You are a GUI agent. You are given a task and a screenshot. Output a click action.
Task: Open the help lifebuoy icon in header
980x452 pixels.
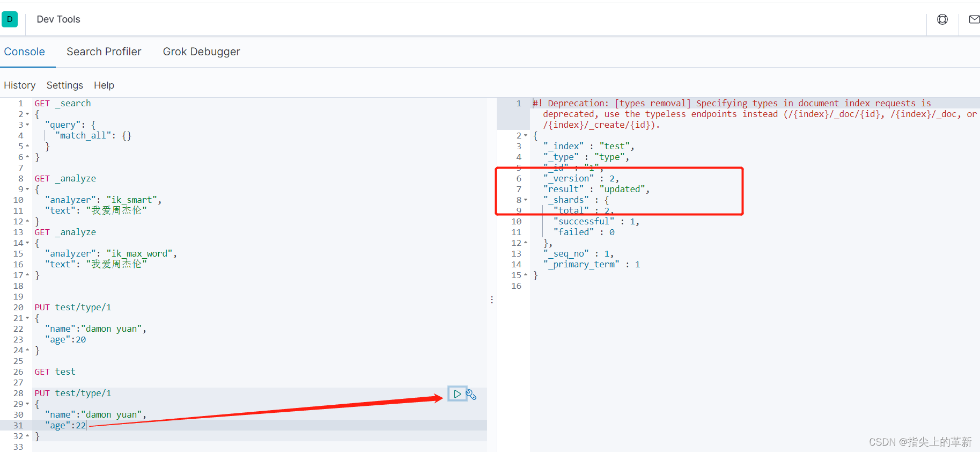pyautogui.click(x=942, y=19)
